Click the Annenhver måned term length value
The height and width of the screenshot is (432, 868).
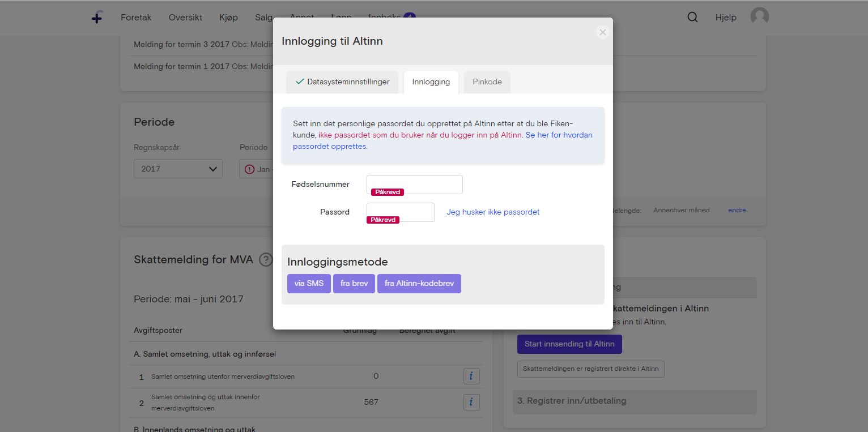[681, 210]
